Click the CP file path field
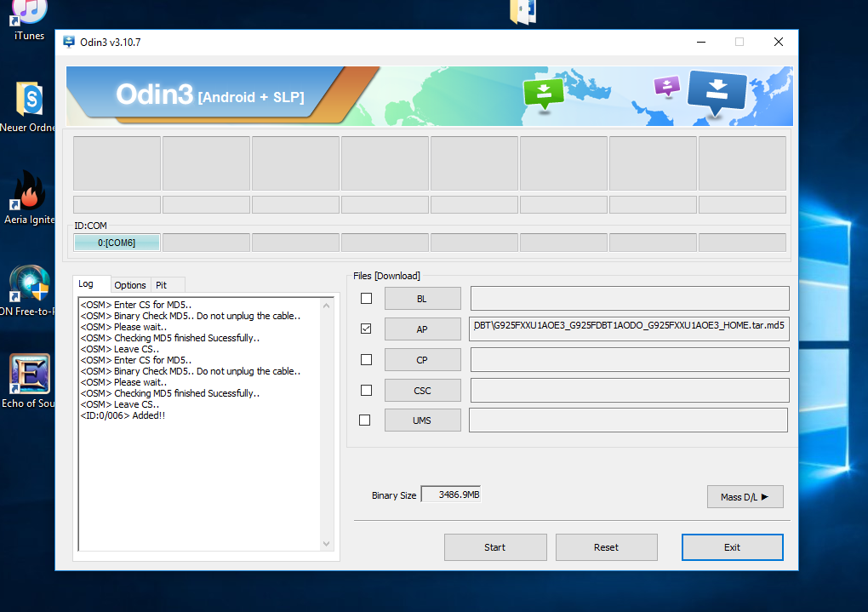The width and height of the screenshot is (868, 612). click(630, 360)
